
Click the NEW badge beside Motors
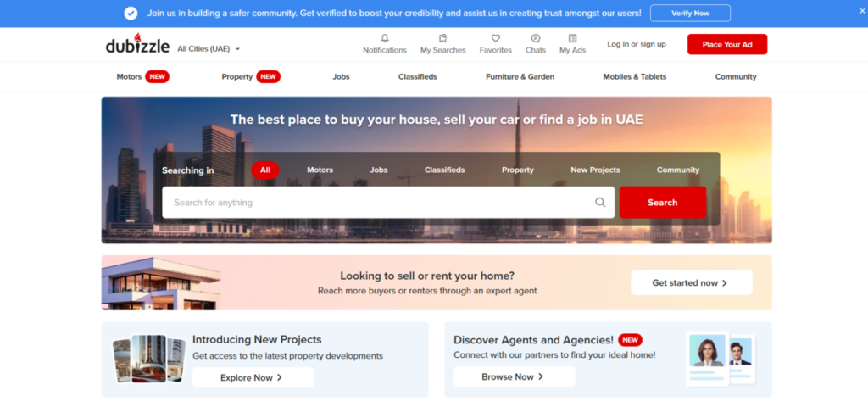[157, 77]
